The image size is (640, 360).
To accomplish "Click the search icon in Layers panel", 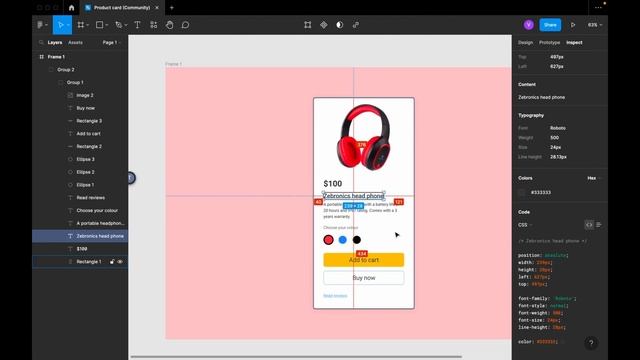I will [41, 42].
